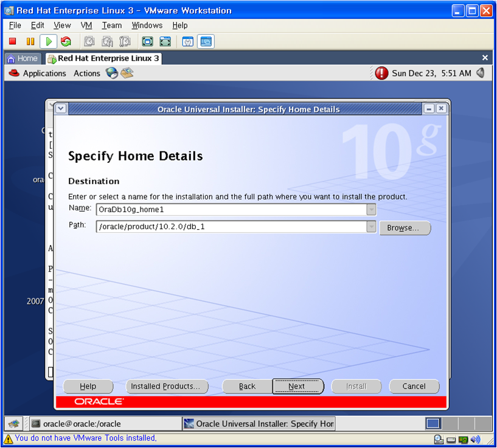The image size is (497, 448).
Task: Close the VM tab with X
Action: (x=485, y=58)
